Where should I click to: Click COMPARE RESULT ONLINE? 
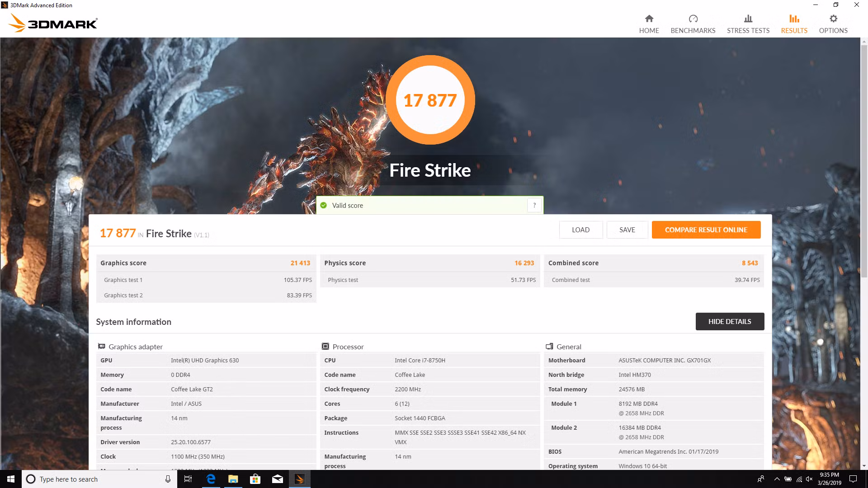point(706,230)
